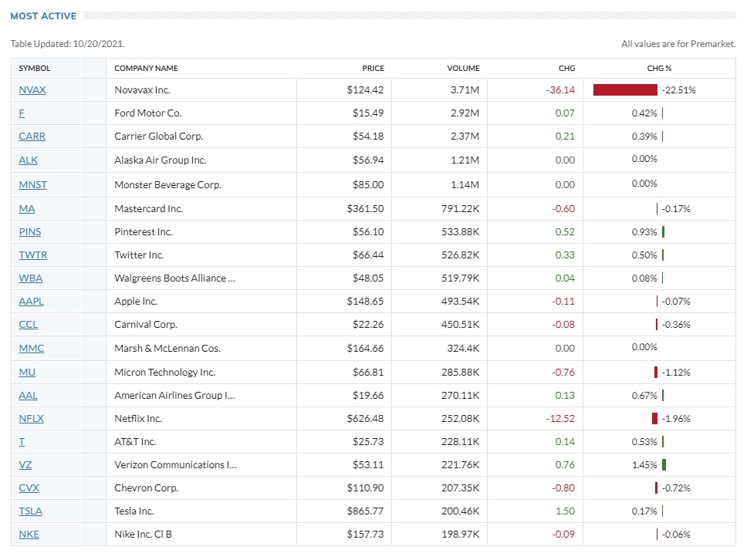
Task: Click the Novavax Inc. company name
Action: pos(142,90)
